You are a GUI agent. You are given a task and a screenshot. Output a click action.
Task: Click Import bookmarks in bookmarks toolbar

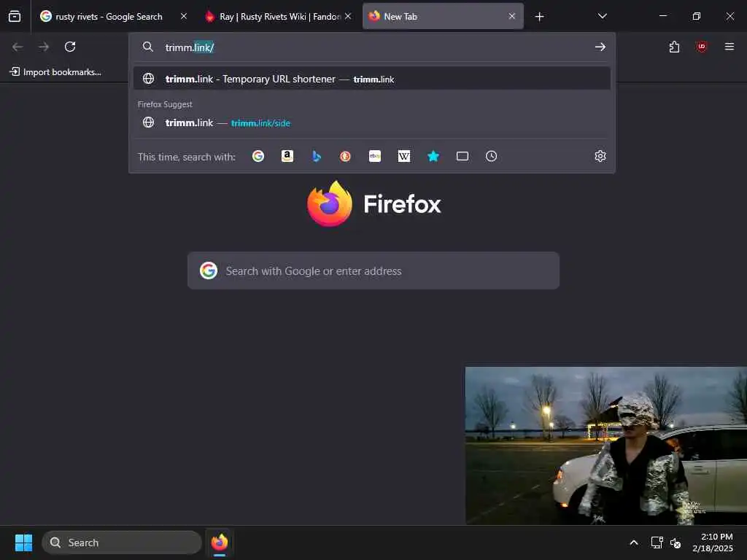[56, 72]
